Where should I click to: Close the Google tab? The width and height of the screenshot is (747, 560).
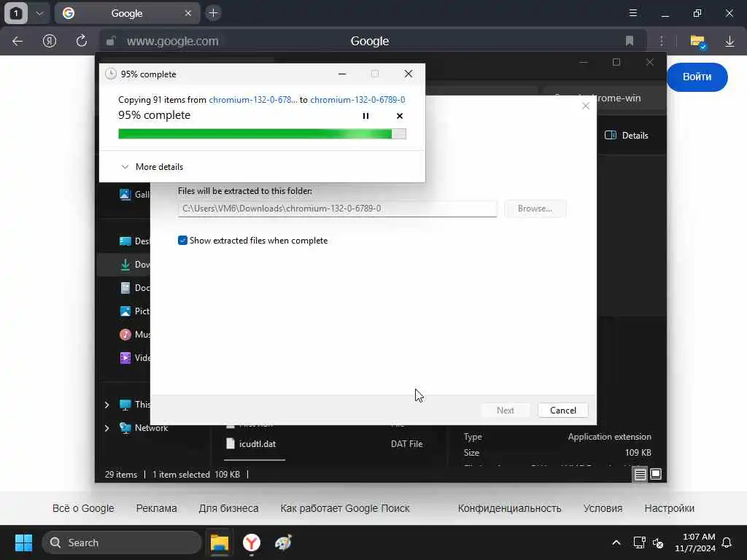tap(187, 13)
